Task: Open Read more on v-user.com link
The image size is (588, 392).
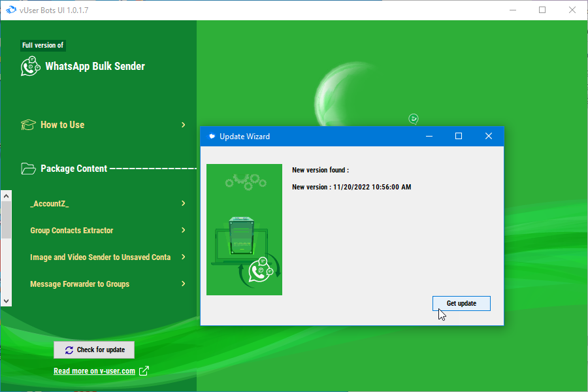Action: tap(94, 371)
